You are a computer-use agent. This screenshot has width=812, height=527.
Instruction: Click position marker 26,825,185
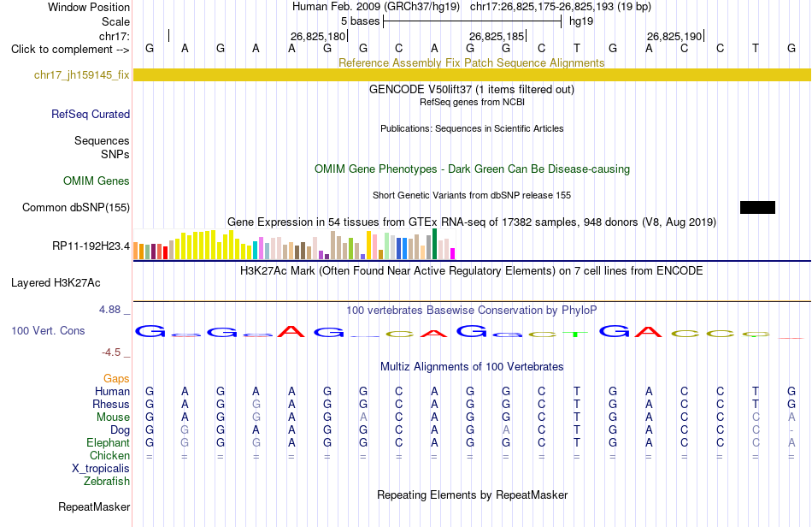(x=496, y=36)
